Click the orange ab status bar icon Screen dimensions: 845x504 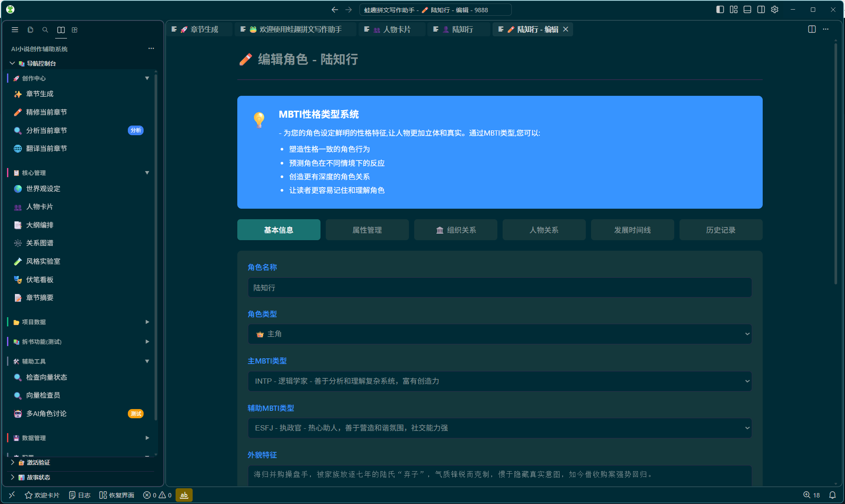pos(184,495)
